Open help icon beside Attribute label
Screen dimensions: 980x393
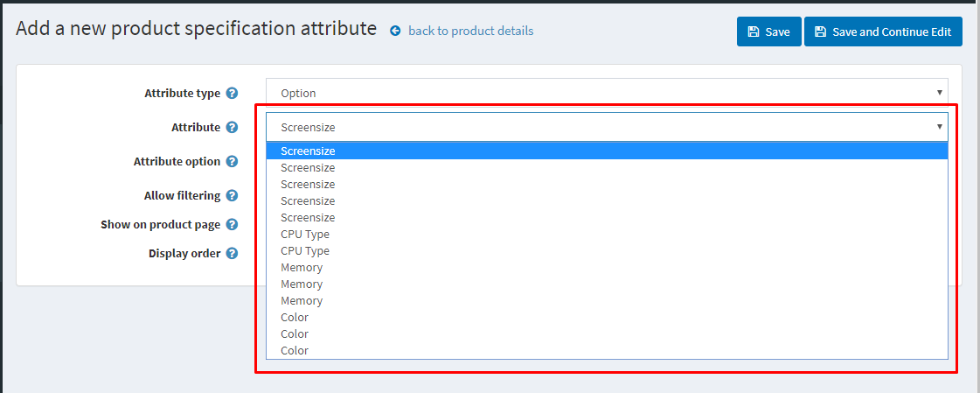click(x=232, y=127)
